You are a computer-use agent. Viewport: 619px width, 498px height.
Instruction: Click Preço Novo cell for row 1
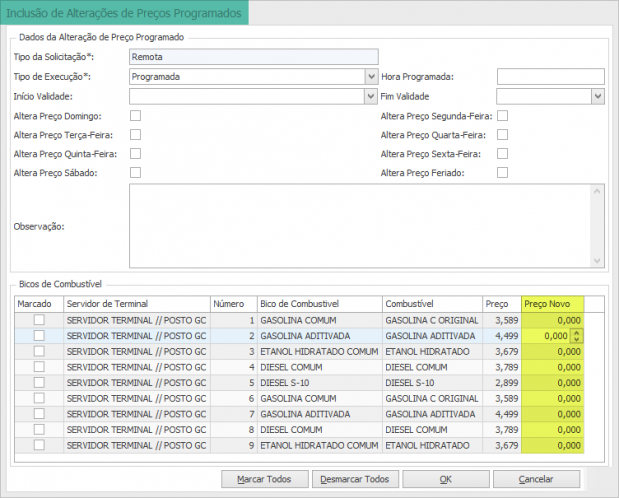[x=552, y=320]
